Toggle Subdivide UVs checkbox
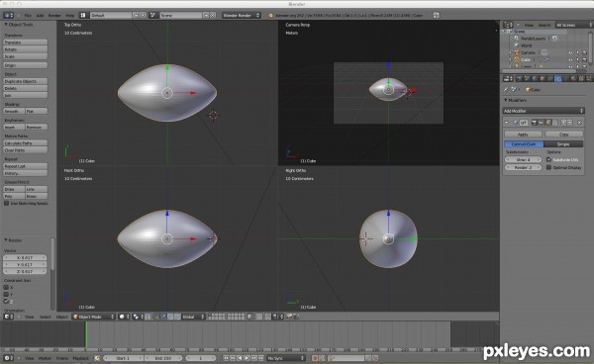The height and width of the screenshot is (364, 594). pyautogui.click(x=548, y=159)
